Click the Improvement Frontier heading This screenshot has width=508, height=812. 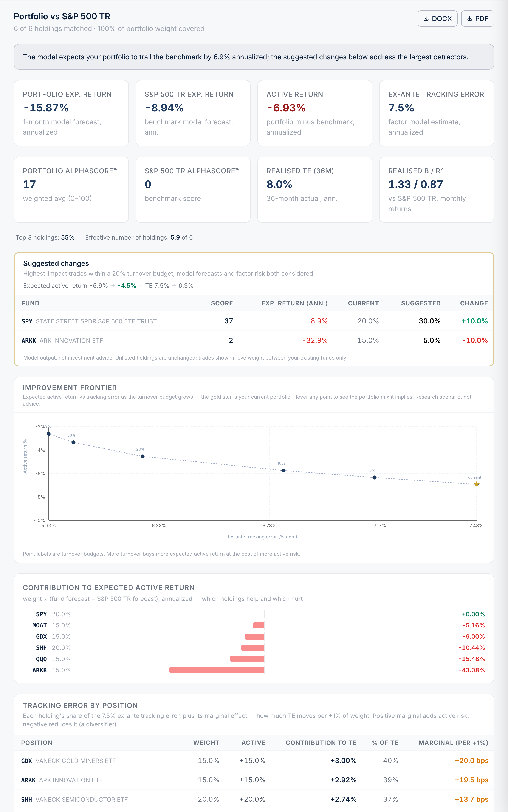click(70, 388)
